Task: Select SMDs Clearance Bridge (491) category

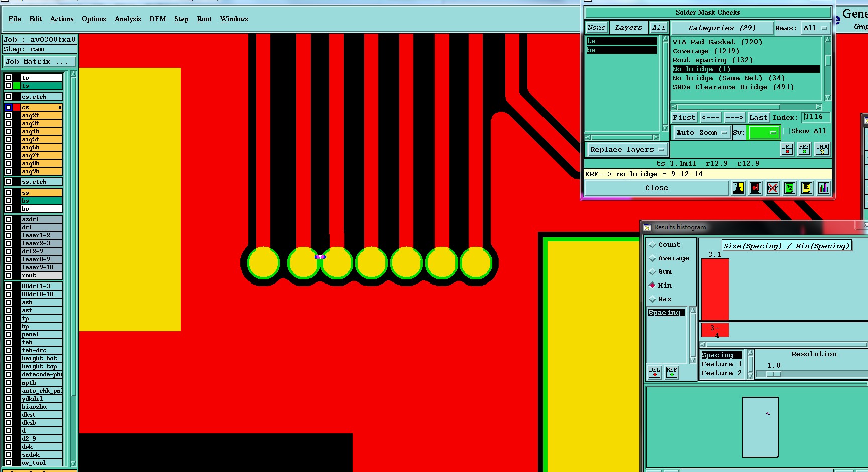Action: click(733, 87)
